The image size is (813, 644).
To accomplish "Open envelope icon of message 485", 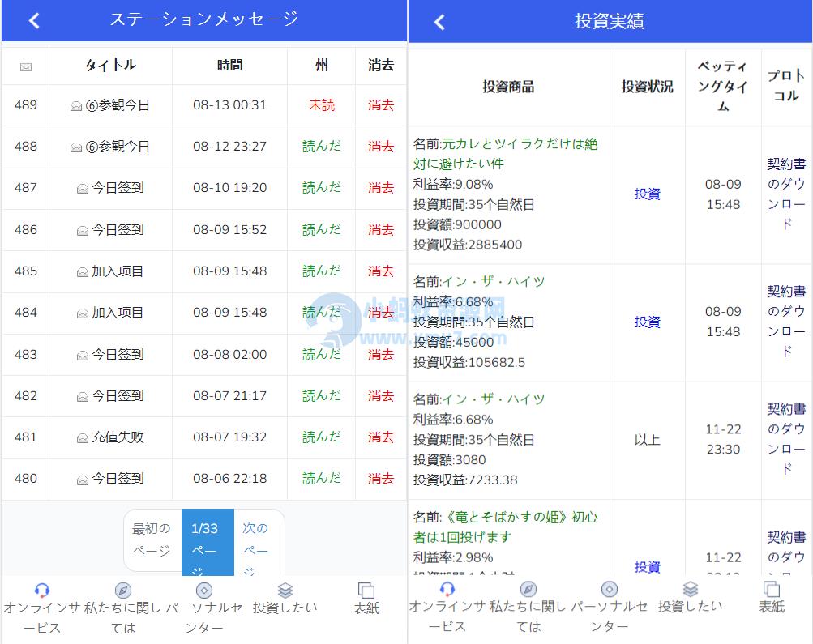I will (x=83, y=272).
